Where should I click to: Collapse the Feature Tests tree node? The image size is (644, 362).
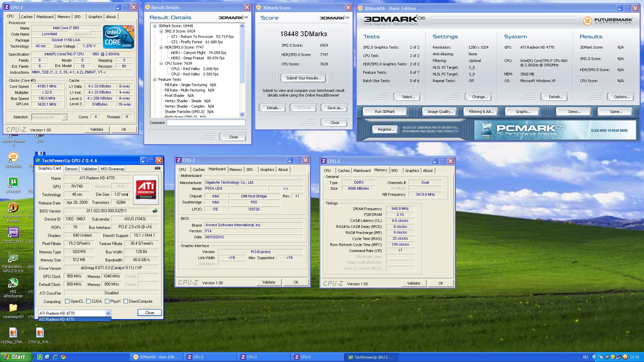coord(155,79)
